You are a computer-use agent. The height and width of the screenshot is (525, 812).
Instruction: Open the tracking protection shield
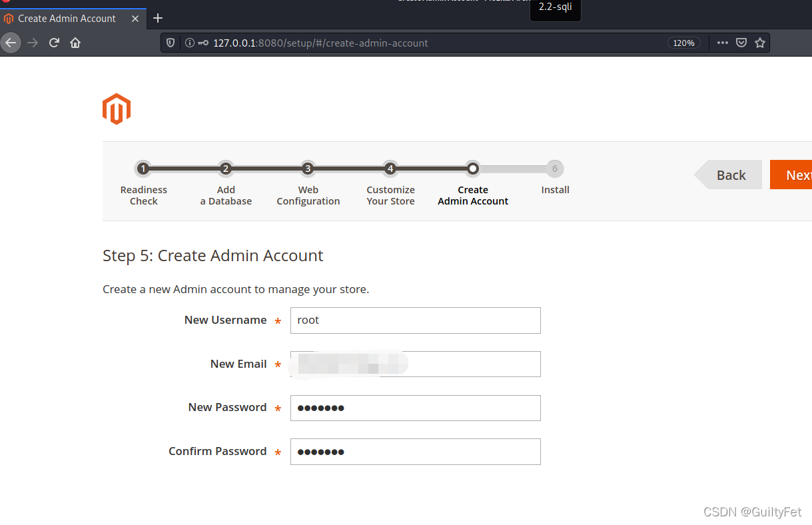171,43
